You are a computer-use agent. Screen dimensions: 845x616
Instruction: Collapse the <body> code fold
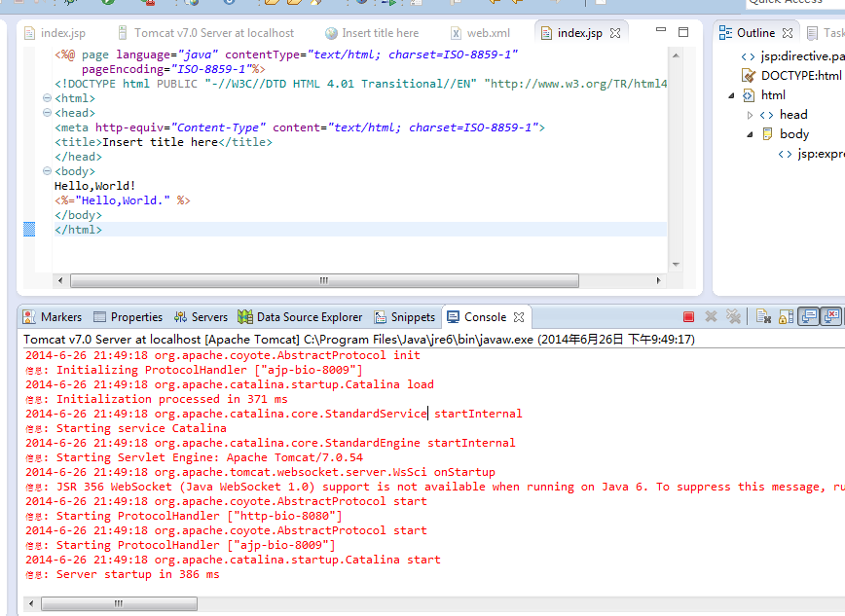click(x=47, y=171)
